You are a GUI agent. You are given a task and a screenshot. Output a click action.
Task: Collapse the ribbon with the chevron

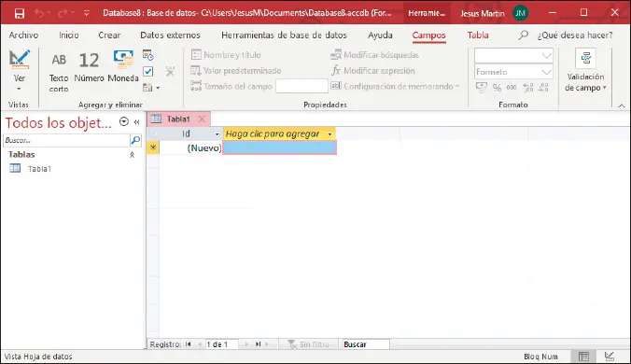(622, 105)
